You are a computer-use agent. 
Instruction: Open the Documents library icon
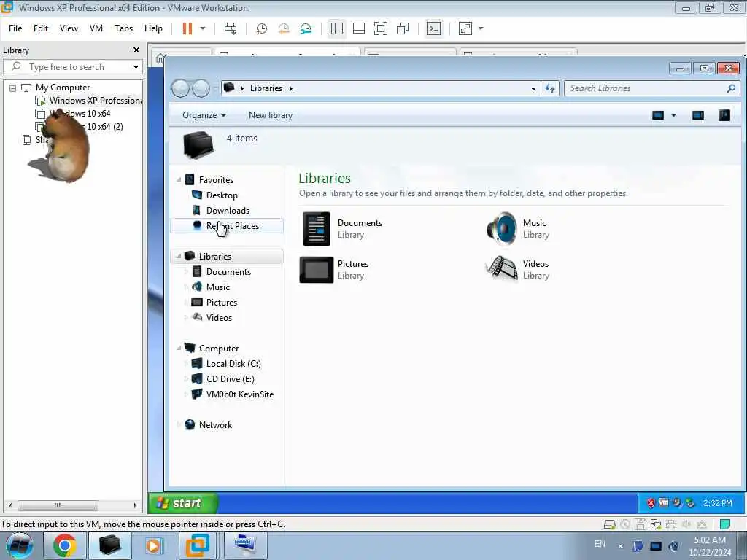point(317,229)
